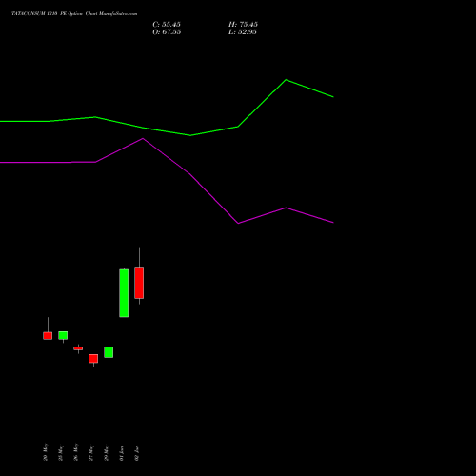Click the chart title text at top left

pyautogui.click(x=74, y=14)
